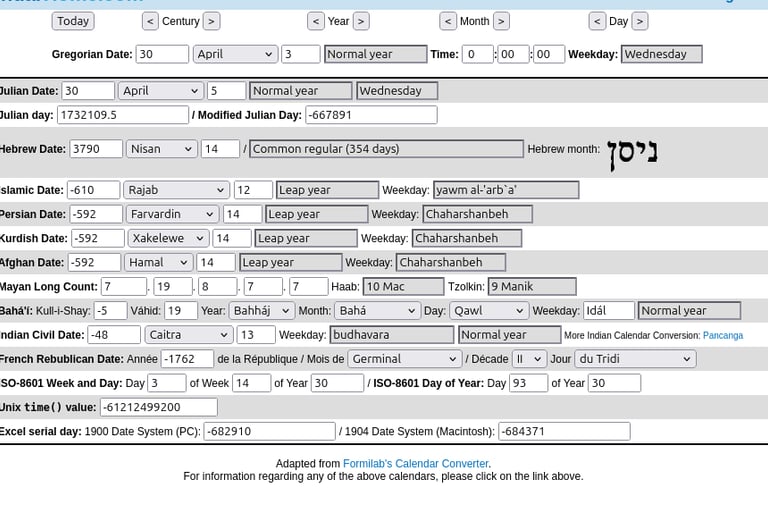Click the Persian year field -592

click(96, 214)
